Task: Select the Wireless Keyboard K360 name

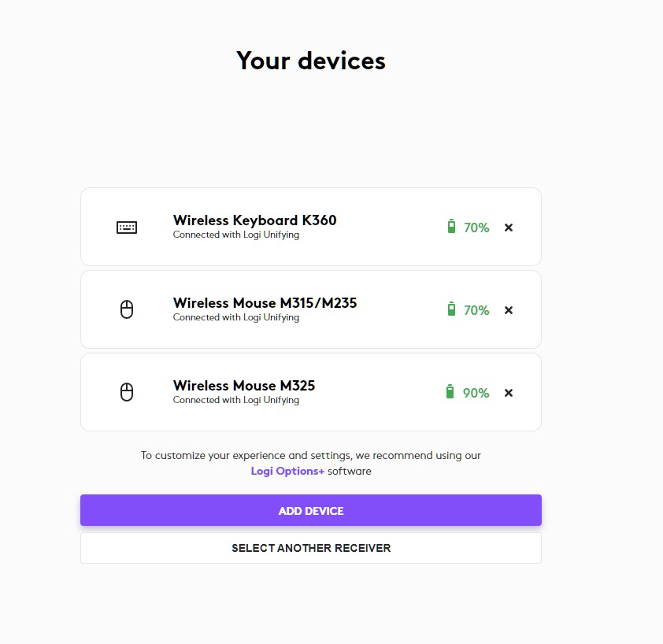Action: pyautogui.click(x=254, y=220)
